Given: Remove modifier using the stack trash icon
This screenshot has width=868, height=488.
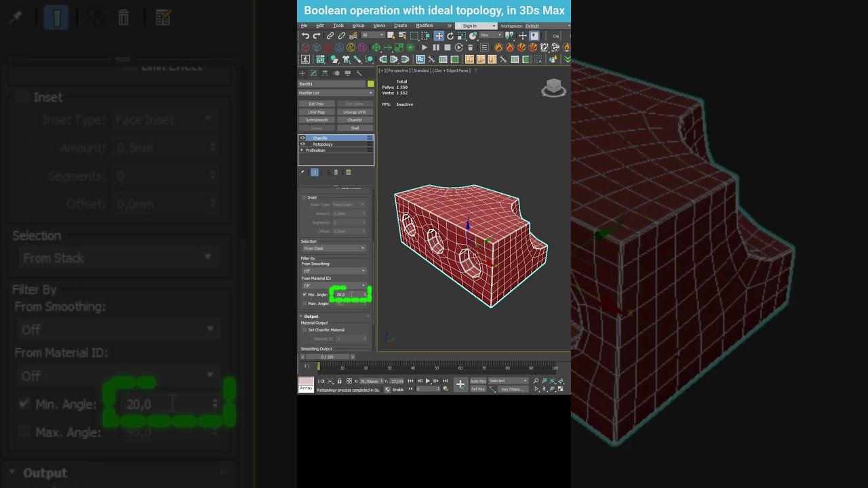Looking at the screenshot, I should (x=336, y=172).
